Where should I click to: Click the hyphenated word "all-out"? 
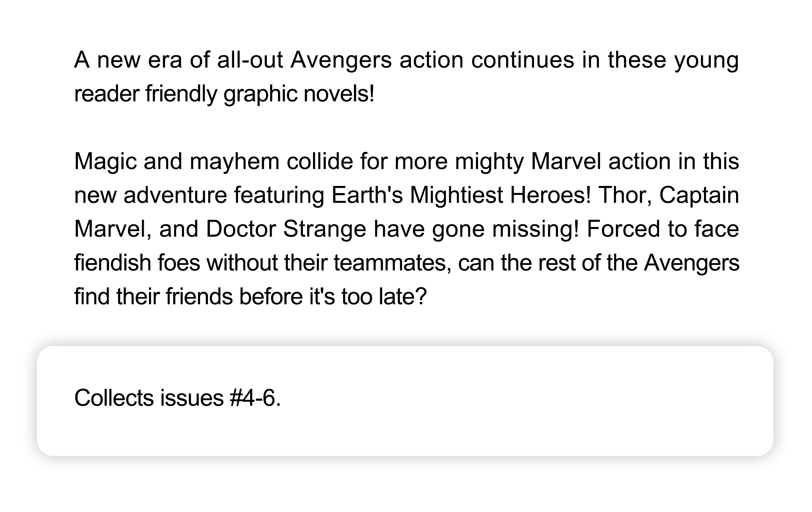tap(250, 60)
